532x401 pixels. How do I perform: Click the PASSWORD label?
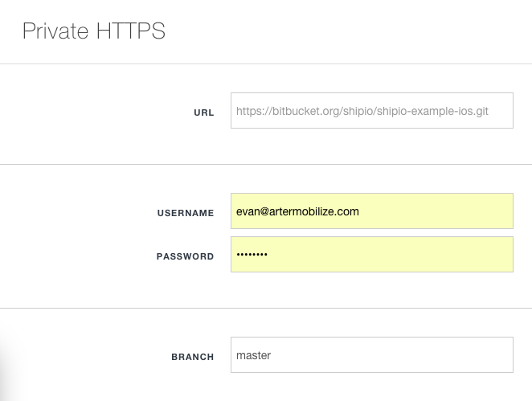click(x=186, y=256)
